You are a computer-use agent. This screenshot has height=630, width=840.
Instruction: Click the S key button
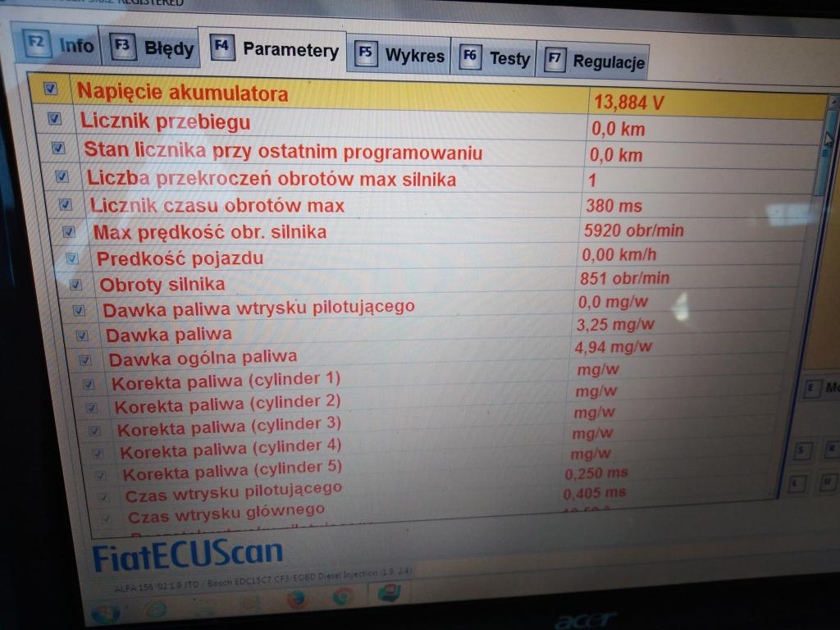802,451
